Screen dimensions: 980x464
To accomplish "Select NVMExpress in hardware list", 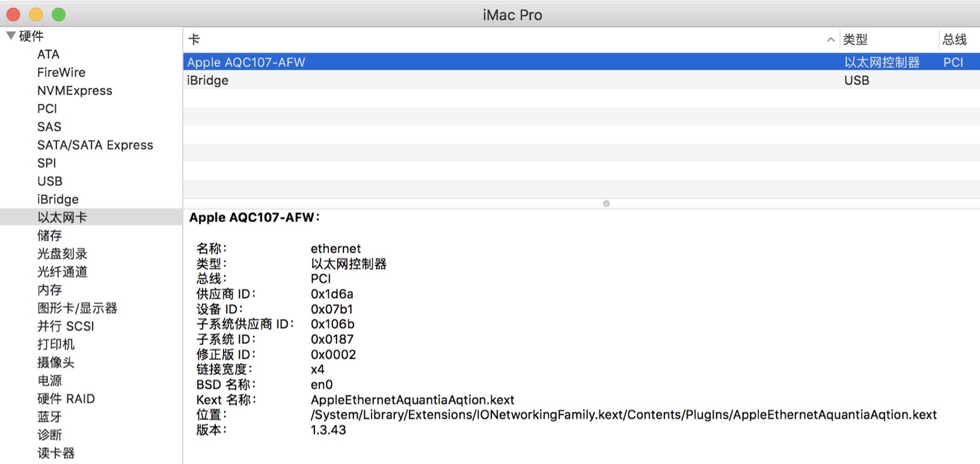I will click(x=75, y=91).
